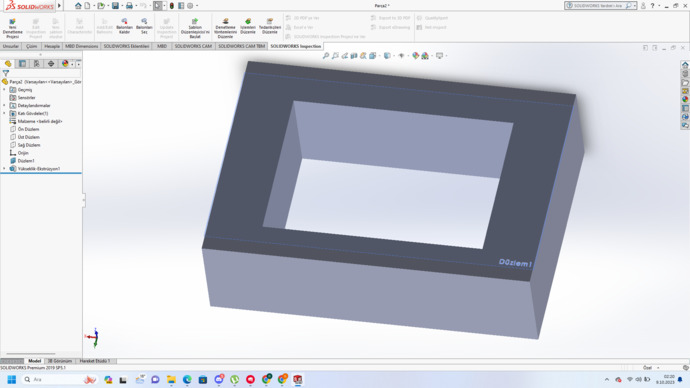Open Display Style dropdown icon

[387, 56]
